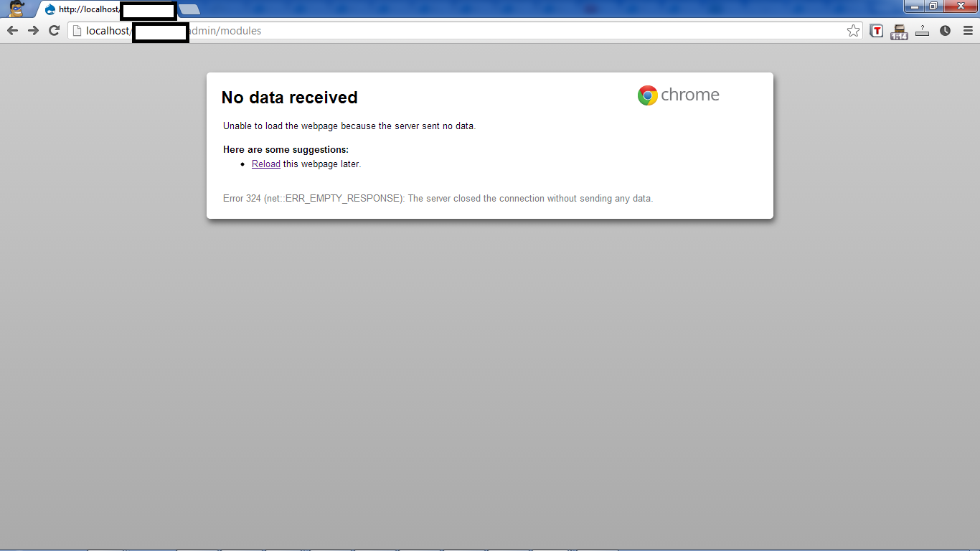Open a new tab

[x=189, y=9]
